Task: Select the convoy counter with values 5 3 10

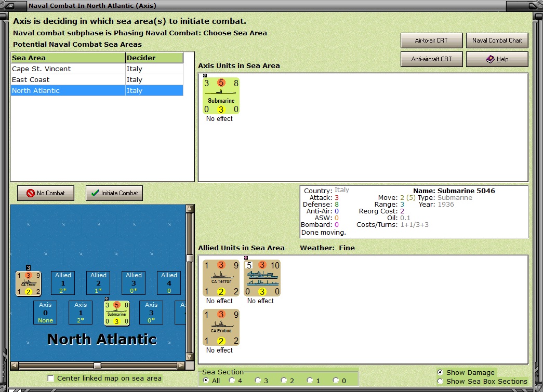Action: pyautogui.click(x=262, y=278)
